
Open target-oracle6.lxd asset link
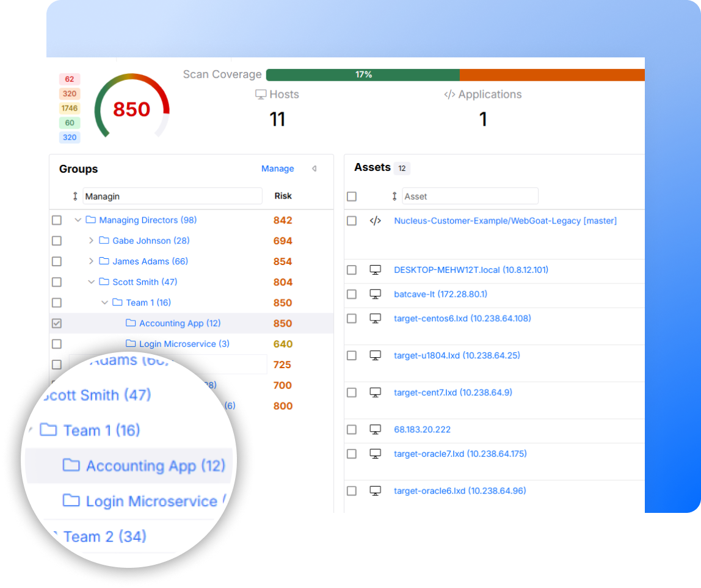tap(460, 490)
